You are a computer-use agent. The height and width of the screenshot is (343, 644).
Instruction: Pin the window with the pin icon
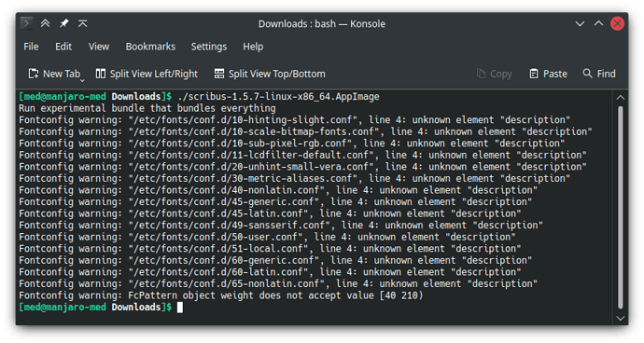click(x=63, y=23)
